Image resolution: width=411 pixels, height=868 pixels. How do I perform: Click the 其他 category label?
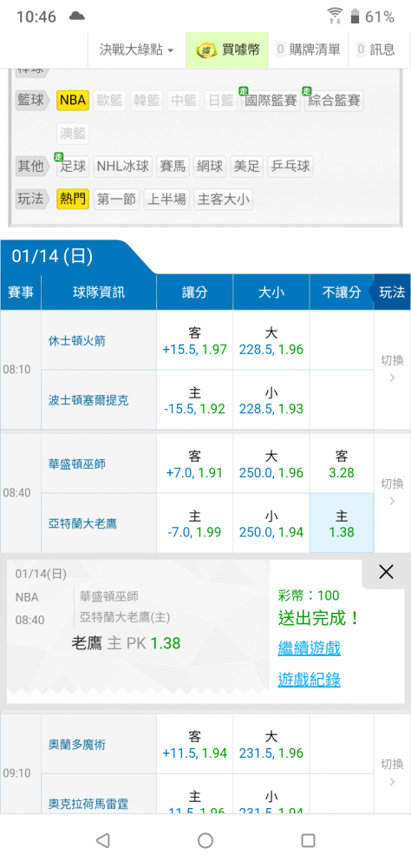(x=30, y=166)
